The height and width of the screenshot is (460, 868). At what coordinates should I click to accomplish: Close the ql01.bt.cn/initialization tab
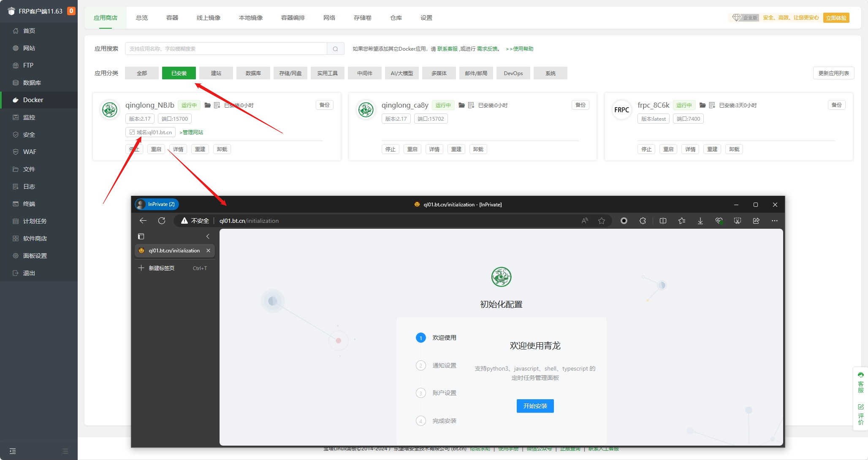click(208, 251)
